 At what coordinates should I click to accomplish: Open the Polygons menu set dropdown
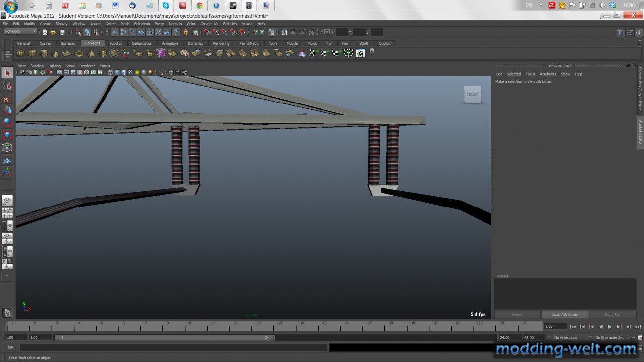[x=20, y=32]
